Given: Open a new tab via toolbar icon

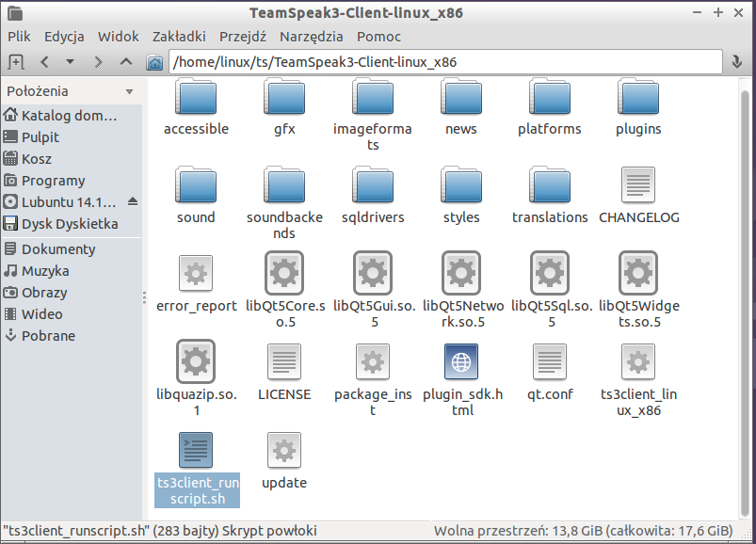Looking at the screenshot, I should 15,62.
